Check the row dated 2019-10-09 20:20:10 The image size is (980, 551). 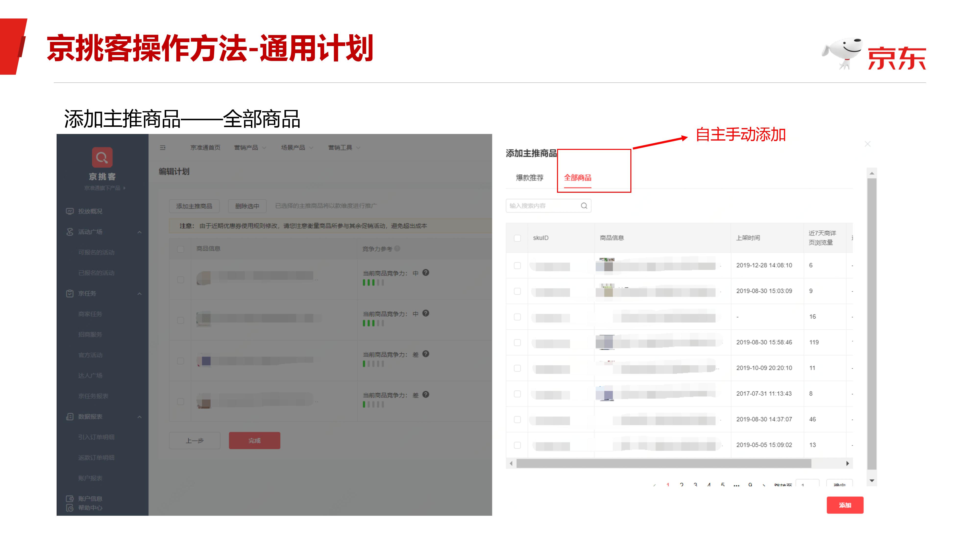click(x=517, y=368)
